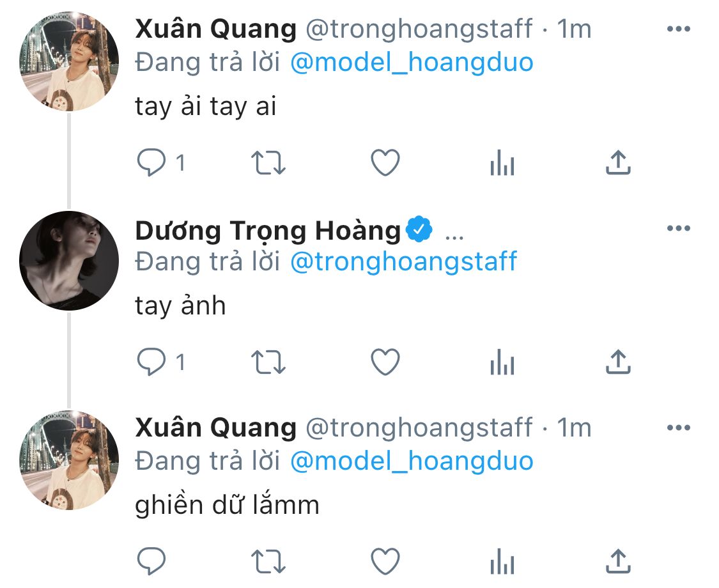Screen dimensions: 719x588
Task: Open the @model_hoangduo mention in the first tweet
Action: tap(412, 63)
